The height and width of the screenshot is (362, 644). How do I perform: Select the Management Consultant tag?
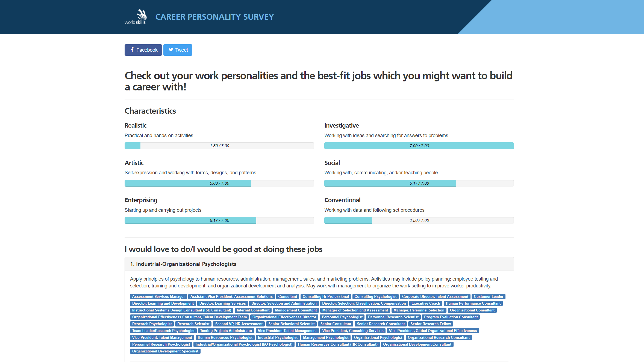[296, 310]
